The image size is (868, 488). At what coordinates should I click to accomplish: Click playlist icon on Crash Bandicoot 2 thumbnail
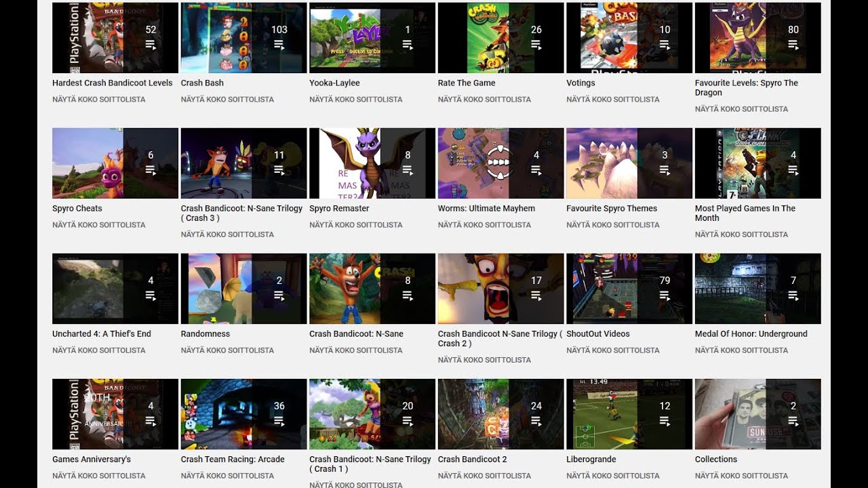click(536, 421)
